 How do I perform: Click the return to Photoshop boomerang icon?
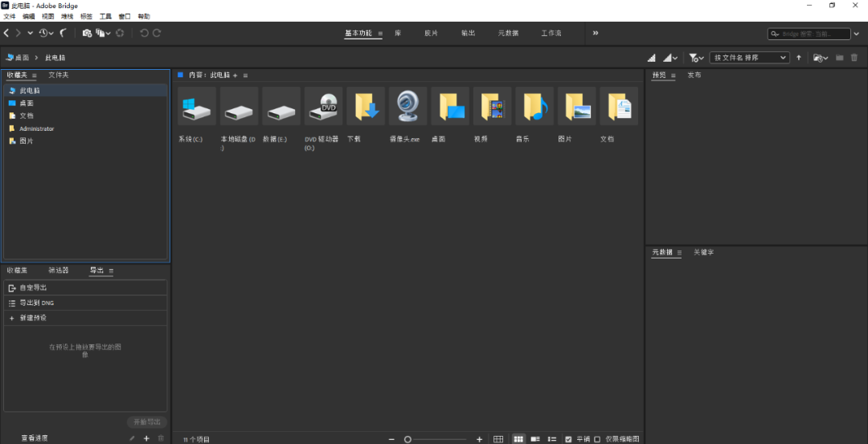pyautogui.click(x=63, y=33)
